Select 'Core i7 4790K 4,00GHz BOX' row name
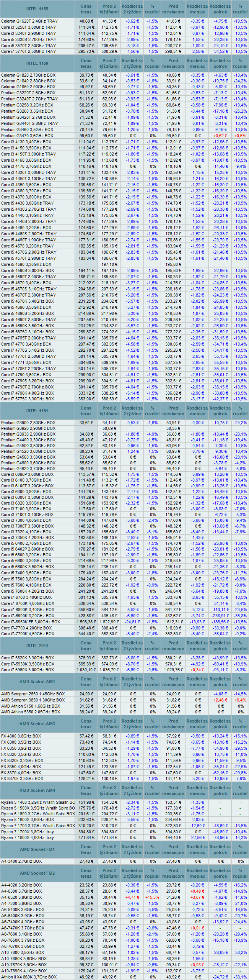249x980 pixels. (x=28, y=393)
